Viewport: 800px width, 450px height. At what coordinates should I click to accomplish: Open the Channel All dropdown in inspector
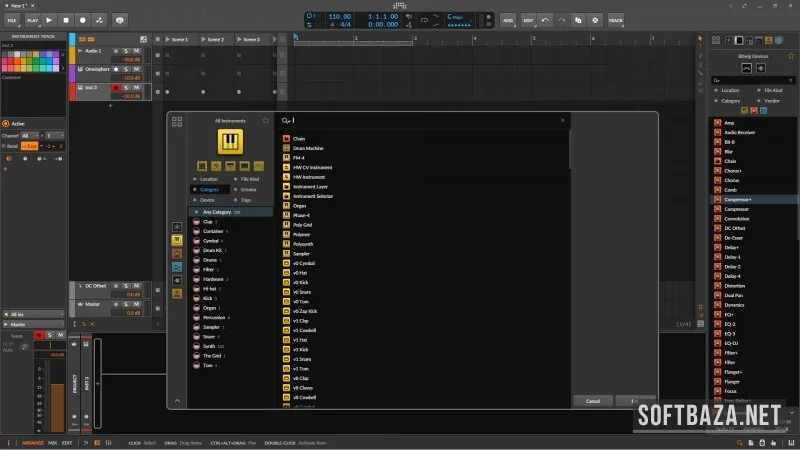pos(32,135)
